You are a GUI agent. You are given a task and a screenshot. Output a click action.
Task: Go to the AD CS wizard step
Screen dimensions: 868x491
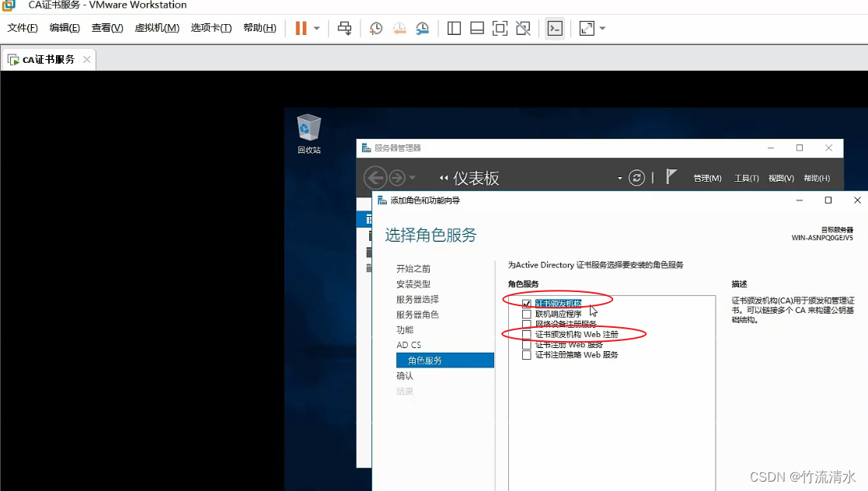coord(409,345)
